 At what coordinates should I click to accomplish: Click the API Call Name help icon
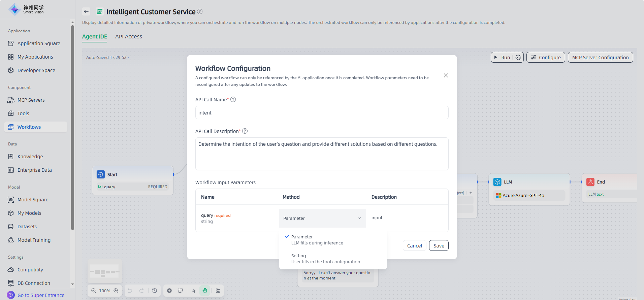[x=233, y=99]
